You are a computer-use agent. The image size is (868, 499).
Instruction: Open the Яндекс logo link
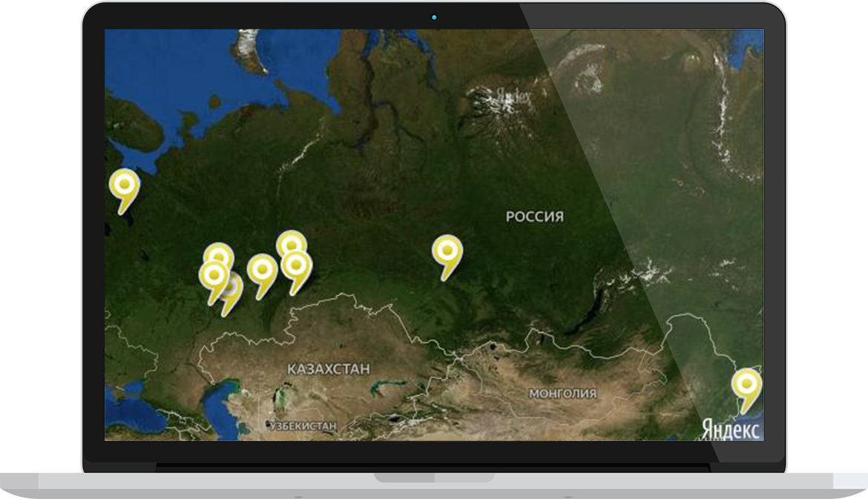pyautogui.click(x=731, y=429)
